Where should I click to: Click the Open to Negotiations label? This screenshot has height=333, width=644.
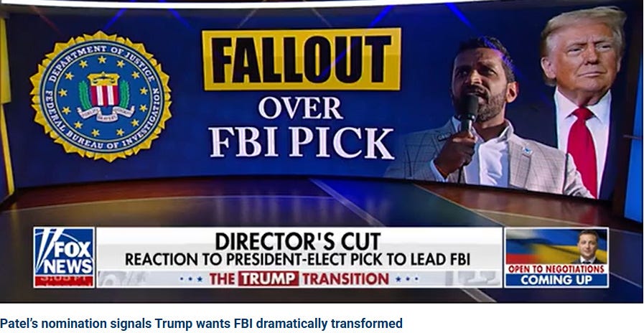(x=556, y=269)
